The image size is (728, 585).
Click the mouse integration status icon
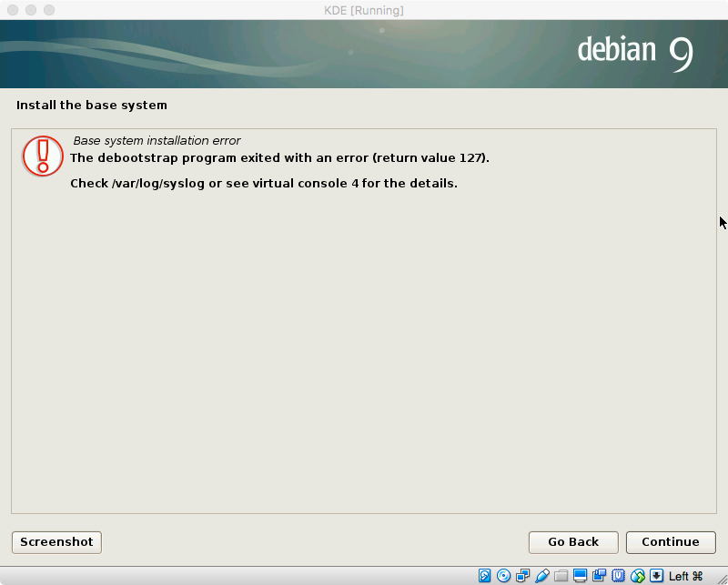tap(638, 576)
